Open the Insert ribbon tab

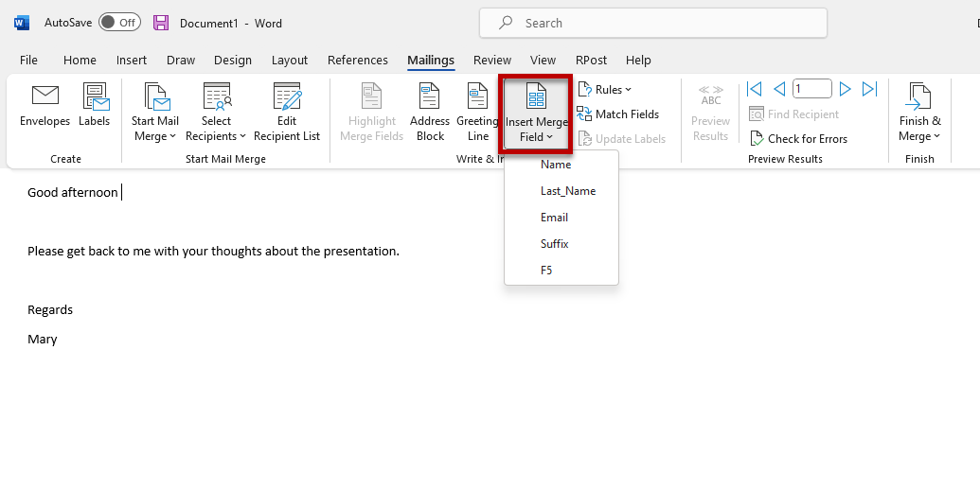point(132,60)
